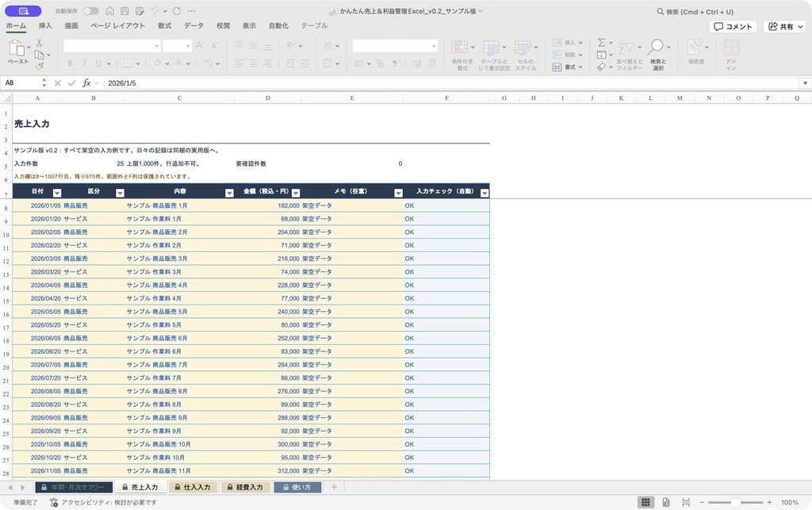Open the 内容 column filter dropdown
Viewport: 812px width, 510px height.
coord(229,193)
